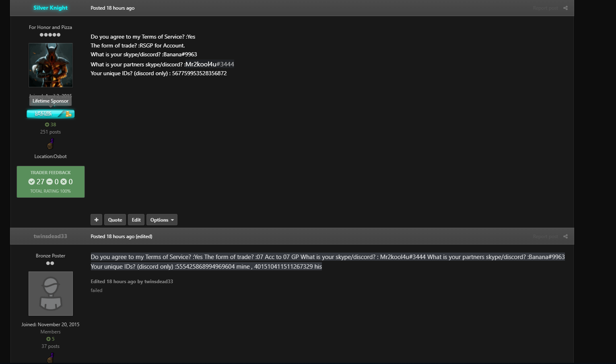This screenshot has height=364, width=616.
Task: Click the '37 posts' count
Action: coord(50,346)
